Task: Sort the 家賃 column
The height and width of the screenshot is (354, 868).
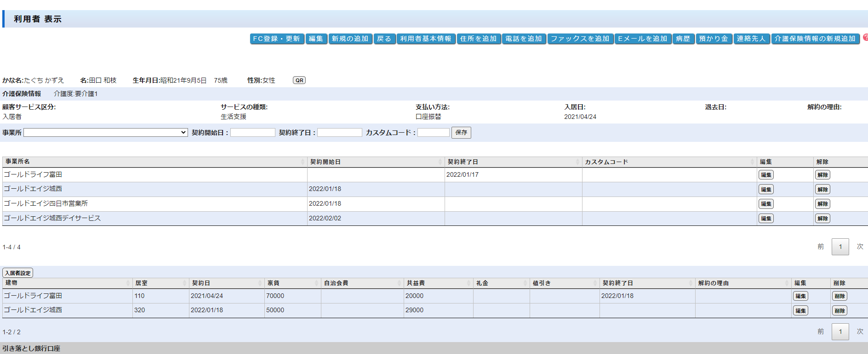Action: (x=316, y=283)
